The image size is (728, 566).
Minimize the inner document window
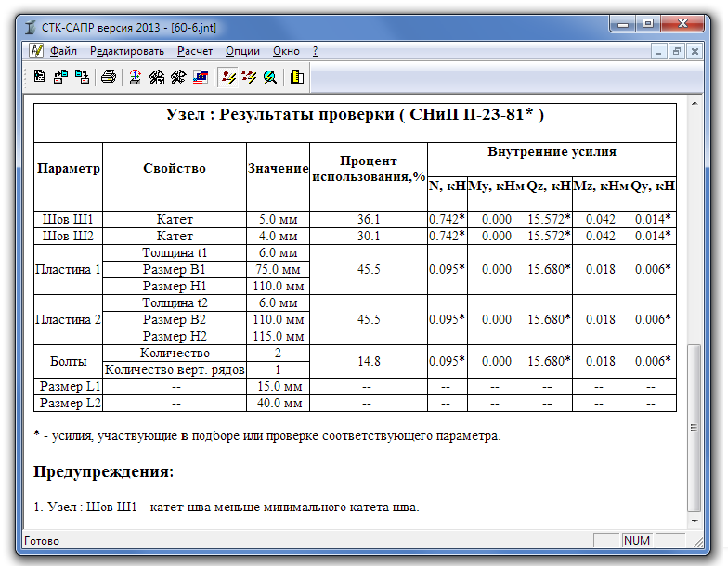pyautogui.click(x=658, y=51)
